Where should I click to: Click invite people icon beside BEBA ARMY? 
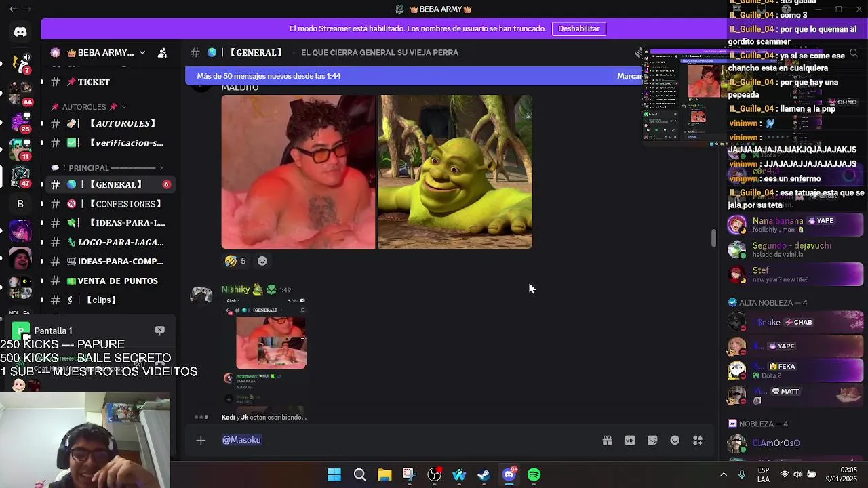coord(163,53)
